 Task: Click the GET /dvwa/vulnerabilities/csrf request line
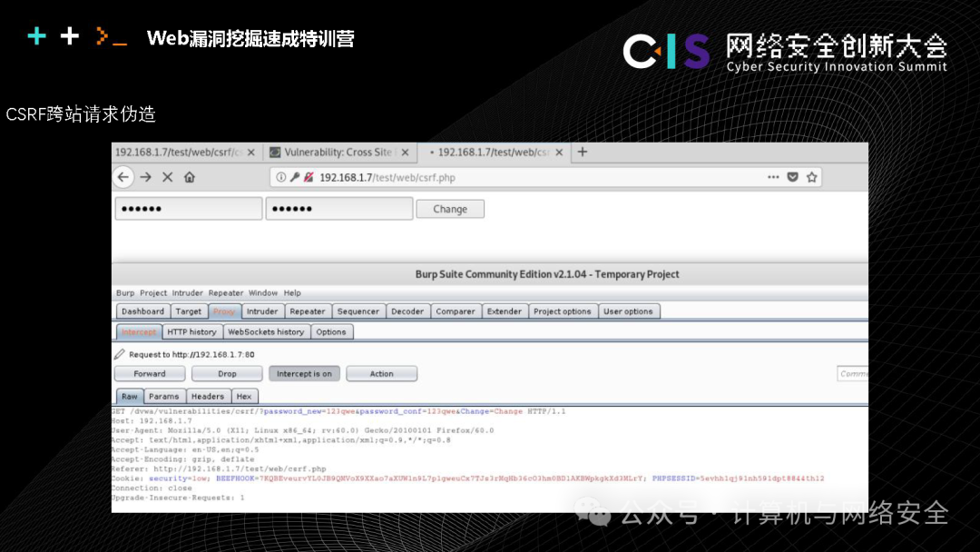[x=338, y=411]
